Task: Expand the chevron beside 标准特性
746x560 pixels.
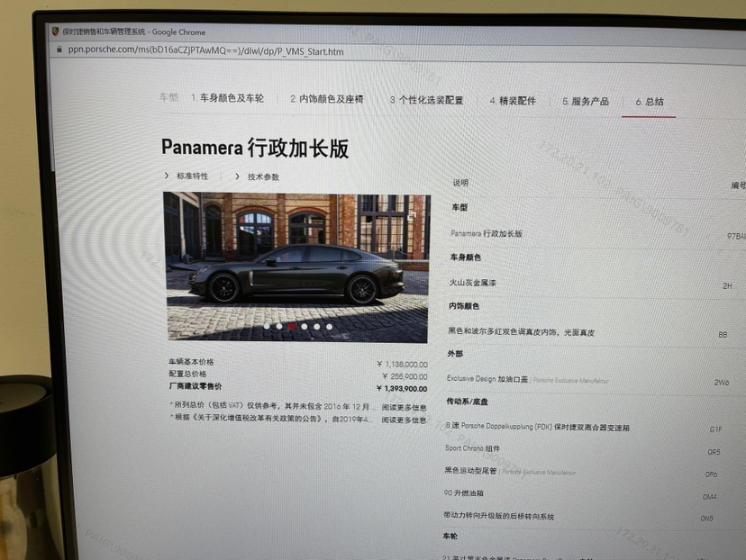Action: tap(166, 176)
